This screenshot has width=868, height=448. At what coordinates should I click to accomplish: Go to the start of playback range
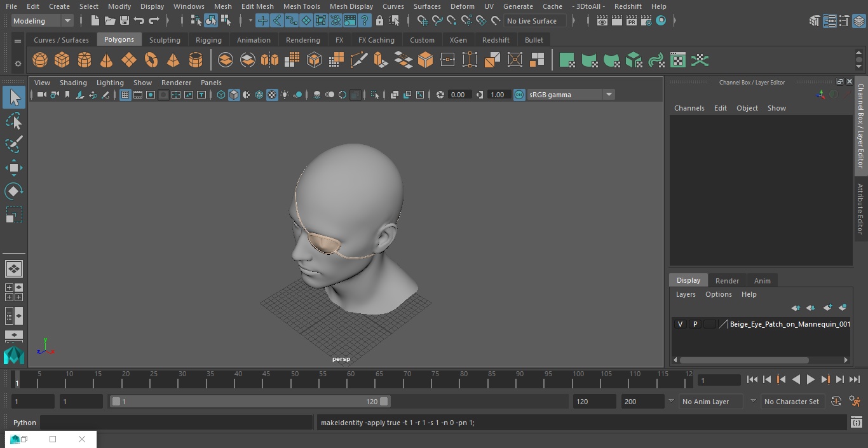click(x=752, y=379)
